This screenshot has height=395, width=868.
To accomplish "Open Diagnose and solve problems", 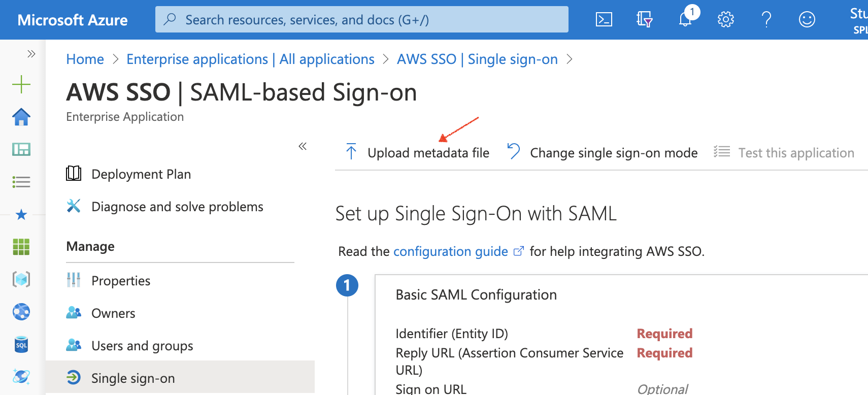I will pos(177,207).
